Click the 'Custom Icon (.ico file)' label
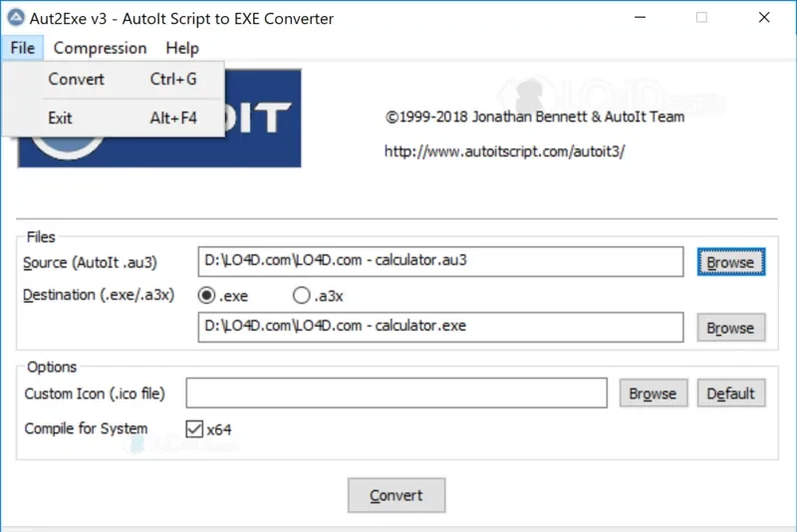The width and height of the screenshot is (797, 532). point(95,394)
